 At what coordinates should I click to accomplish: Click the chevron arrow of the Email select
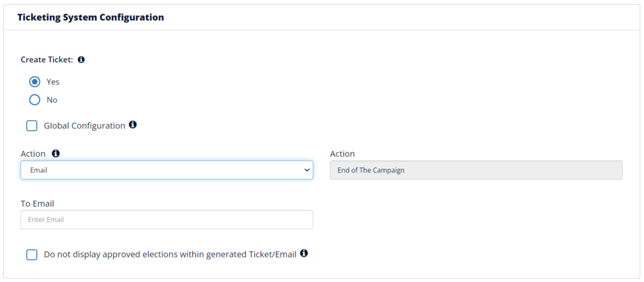[306, 170]
